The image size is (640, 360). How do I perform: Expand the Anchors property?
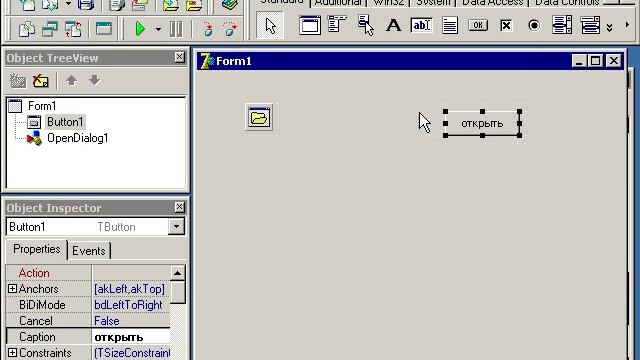pyautogui.click(x=12, y=289)
